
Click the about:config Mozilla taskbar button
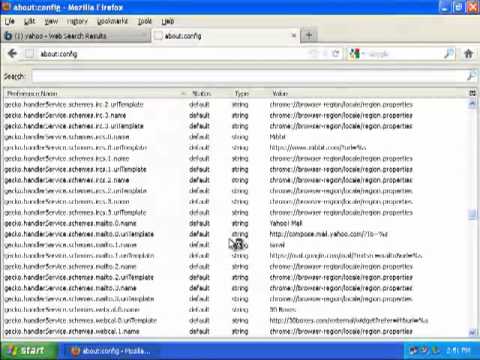coord(112,351)
